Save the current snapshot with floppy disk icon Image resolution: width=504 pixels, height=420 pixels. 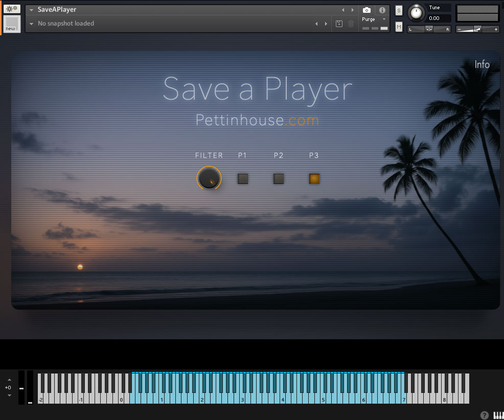339,24
